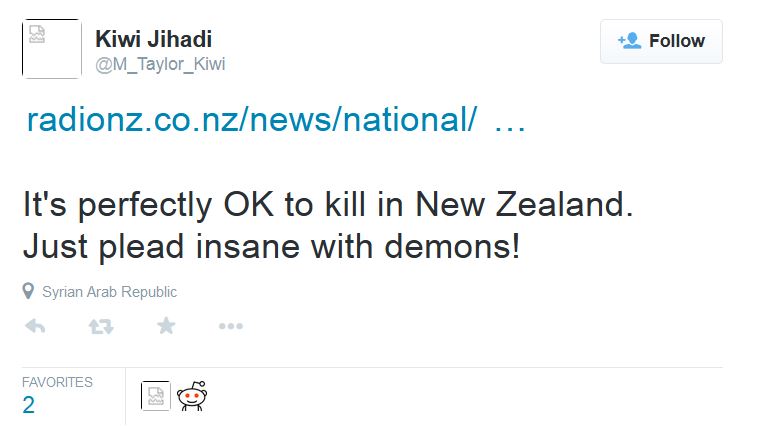Screen dimensions: 768x426
Task: Click the location pin icon
Action: [28, 292]
